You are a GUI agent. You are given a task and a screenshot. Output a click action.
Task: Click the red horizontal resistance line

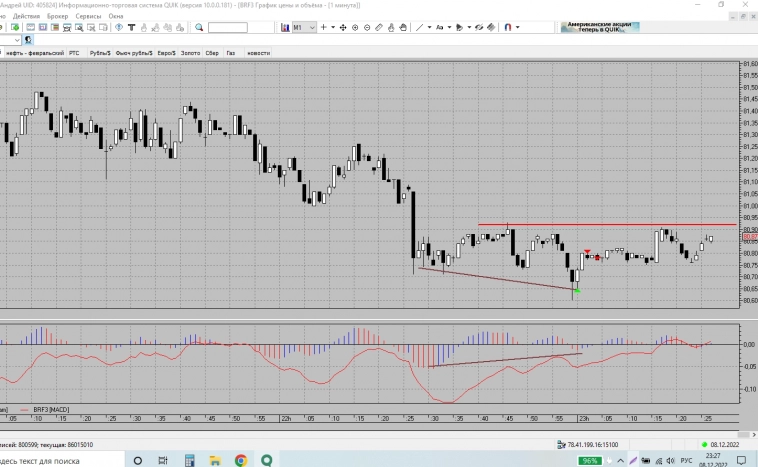click(x=600, y=224)
